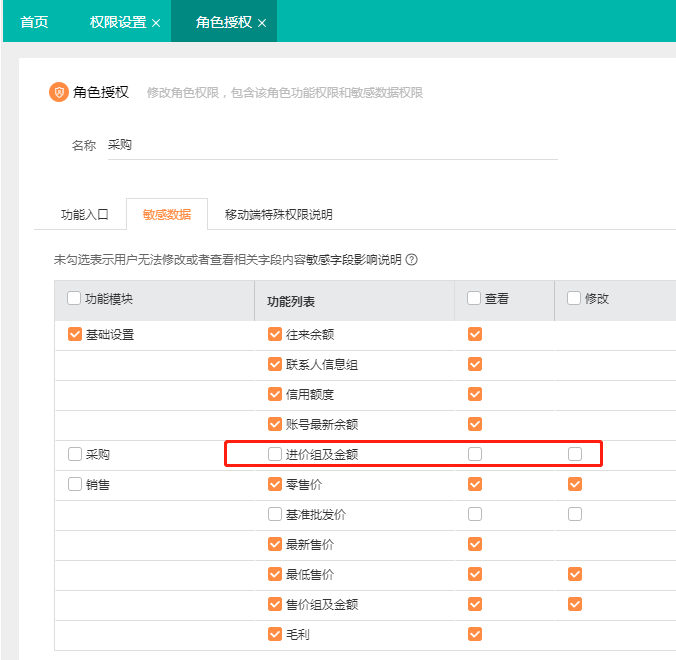676x660 pixels.
Task: Select the 敏感数据 tab
Action: (x=166, y=215)
